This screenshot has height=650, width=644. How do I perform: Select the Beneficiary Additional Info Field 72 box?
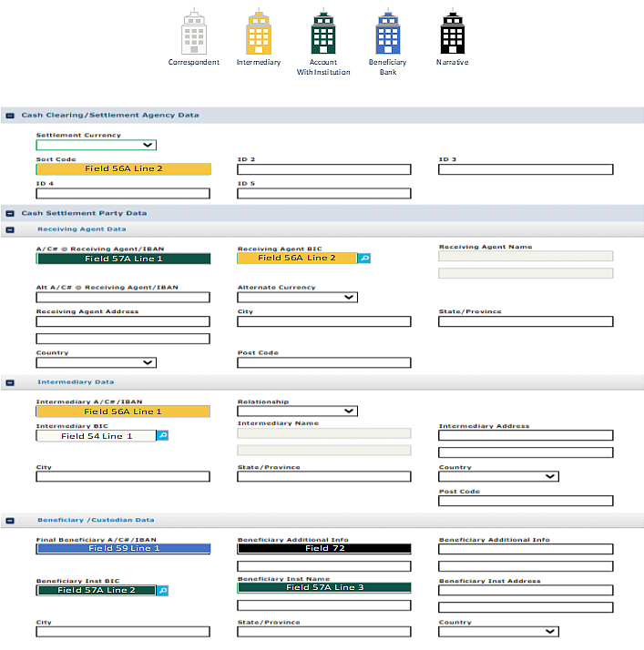click(323, 549)
